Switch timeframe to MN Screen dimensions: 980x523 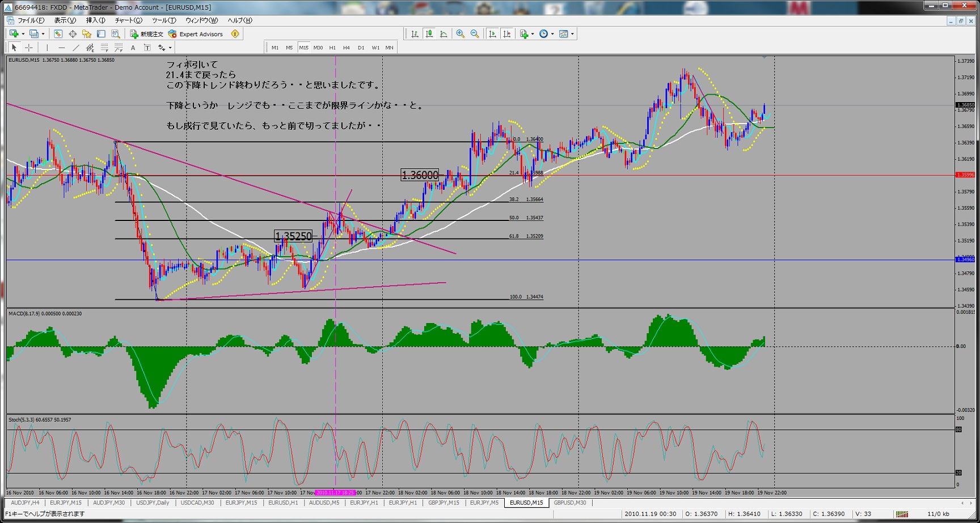coord(390,48)
